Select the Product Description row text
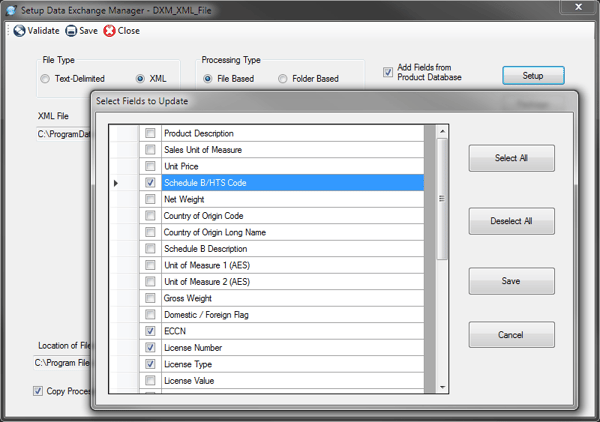 click(199, 134)
